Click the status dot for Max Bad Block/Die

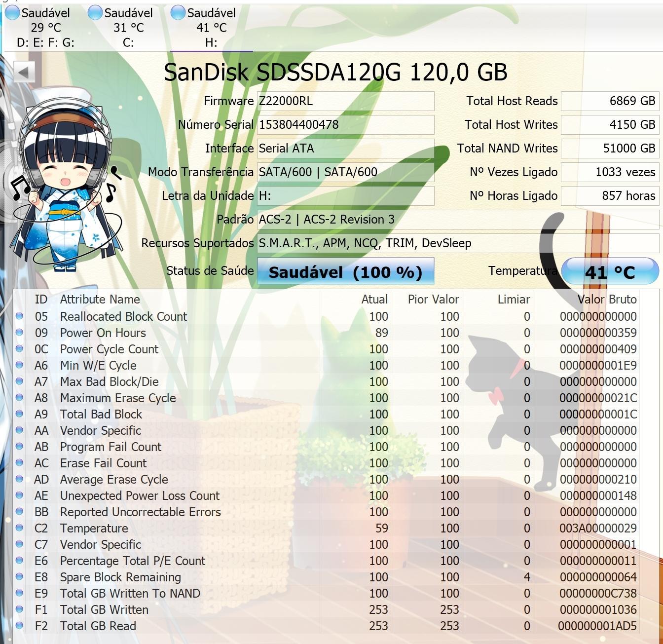coord(19,381)
